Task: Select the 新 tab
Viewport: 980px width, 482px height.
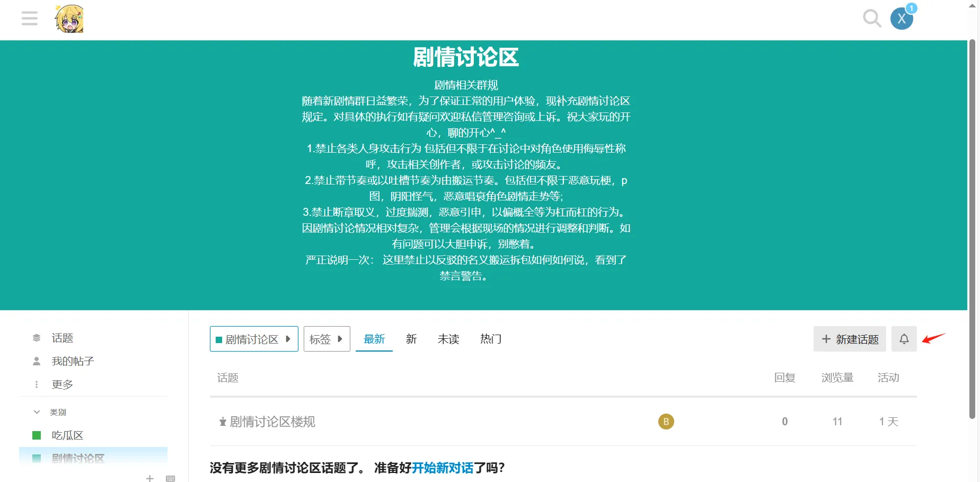Action: [x=411, y=339]
